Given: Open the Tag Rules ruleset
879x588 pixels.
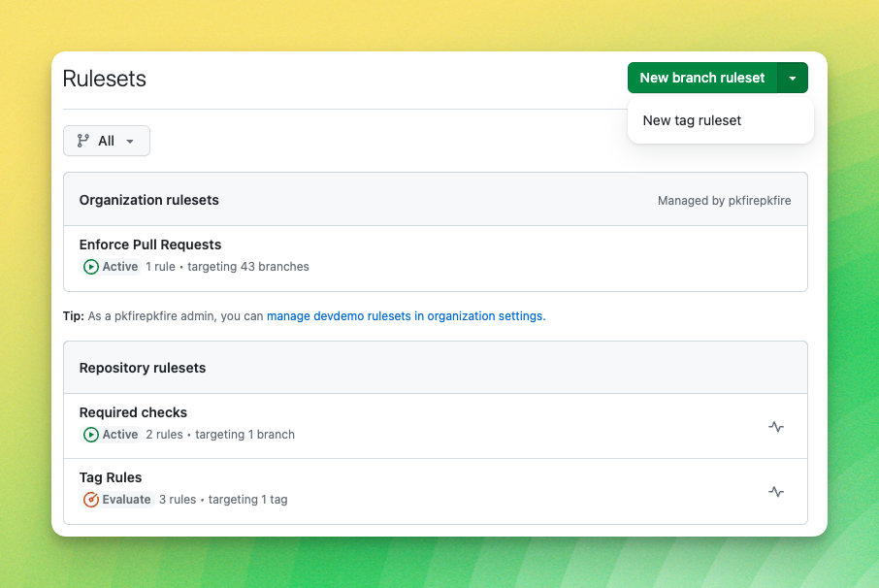Looking at the screenshot, I should click(x=111, y=477).
